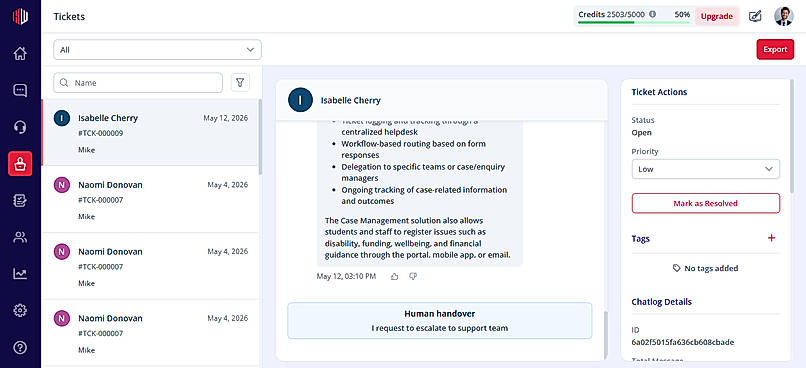
Task: Click the Chatlog Details heading
Action: tap(661, 302)
